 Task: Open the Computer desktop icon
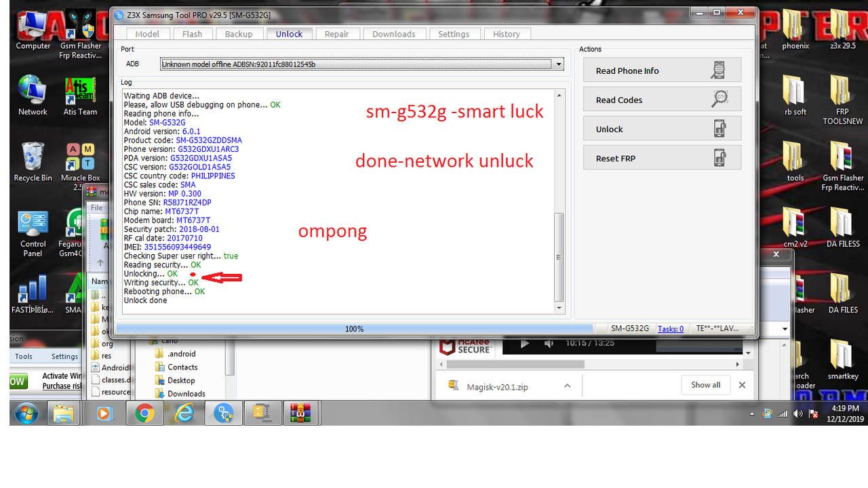point(33,32)
